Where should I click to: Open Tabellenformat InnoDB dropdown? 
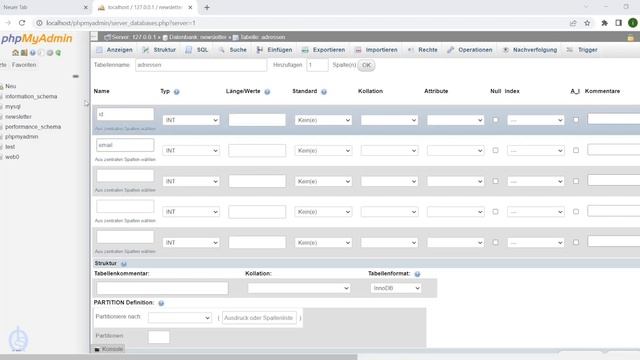[396, 288]
